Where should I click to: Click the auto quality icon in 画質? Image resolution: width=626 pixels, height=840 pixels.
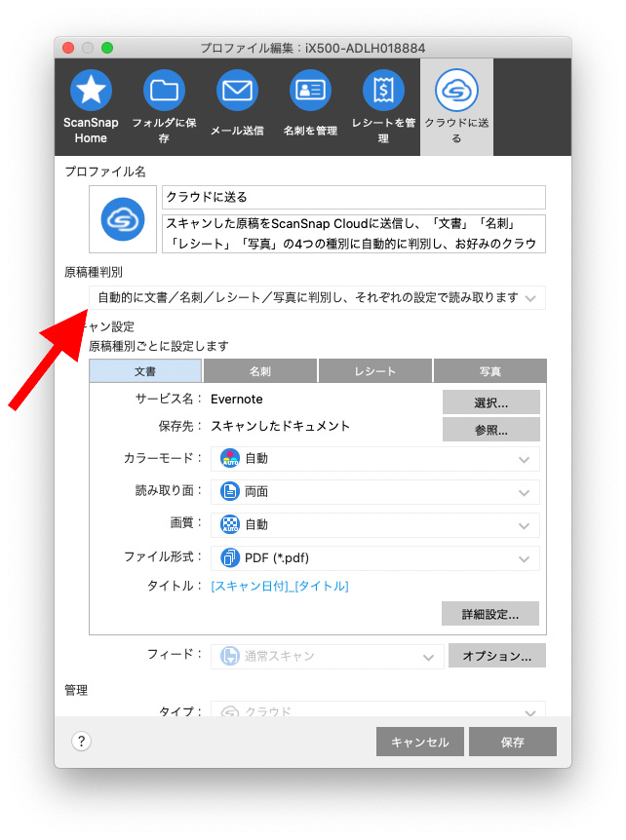[x=230, y=525]
